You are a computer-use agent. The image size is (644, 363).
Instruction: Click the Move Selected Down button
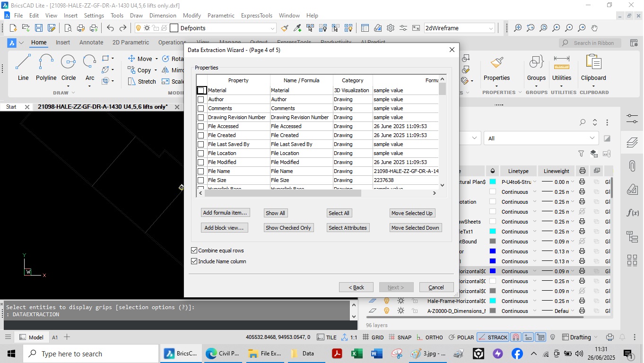tap(415, 228)
